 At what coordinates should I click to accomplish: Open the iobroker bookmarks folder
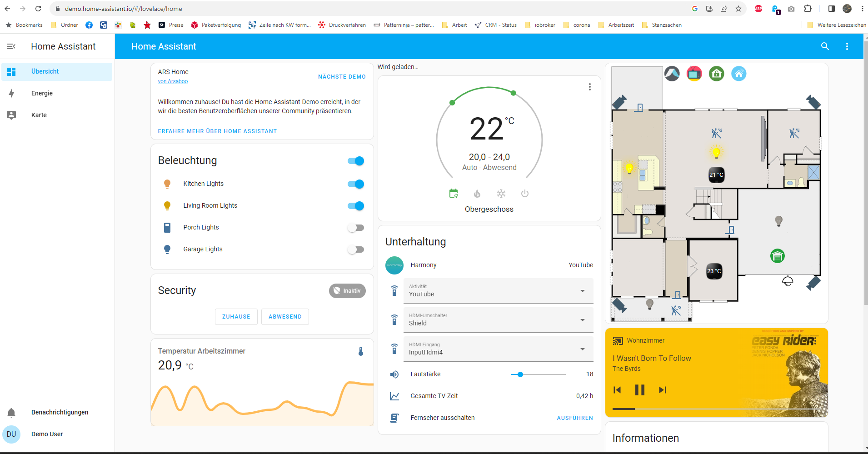click(x=540, y=25)
